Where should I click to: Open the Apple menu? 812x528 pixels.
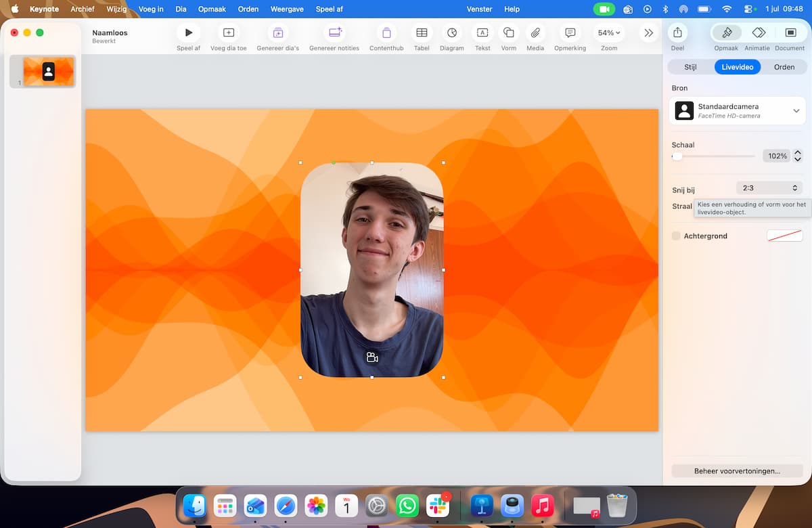(x=14, y=9)
